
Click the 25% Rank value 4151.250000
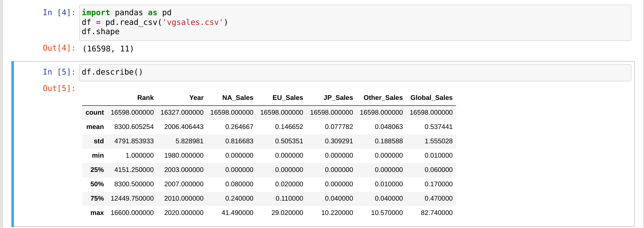coord(134,170)
